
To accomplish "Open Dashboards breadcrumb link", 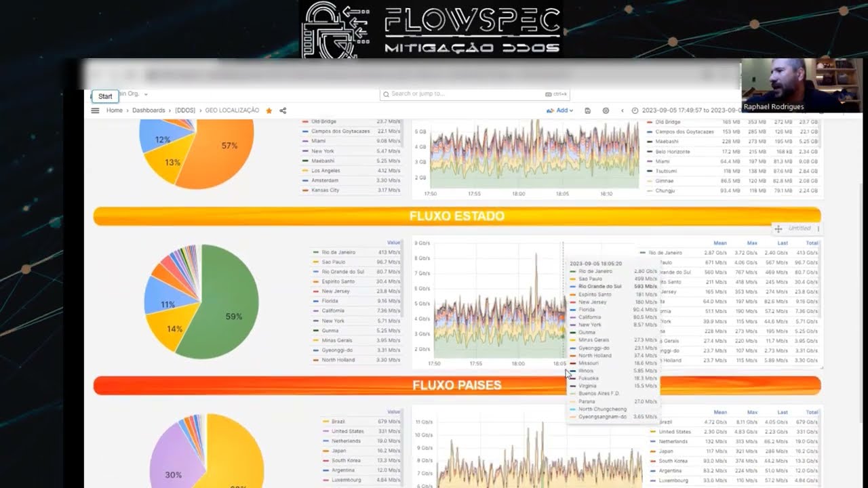I will point(149,110).
